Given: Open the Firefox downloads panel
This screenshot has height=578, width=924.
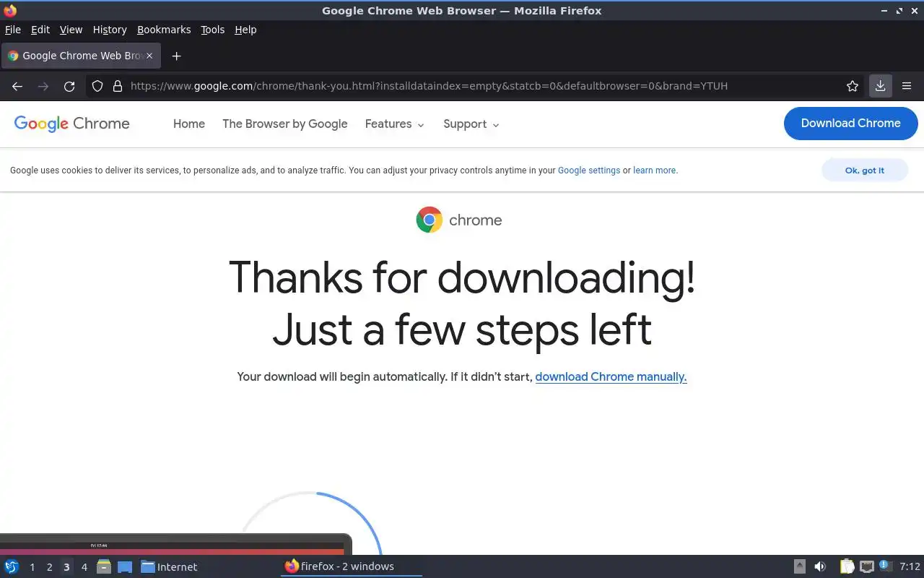Looking at the screenshot, I should [880, 86].
